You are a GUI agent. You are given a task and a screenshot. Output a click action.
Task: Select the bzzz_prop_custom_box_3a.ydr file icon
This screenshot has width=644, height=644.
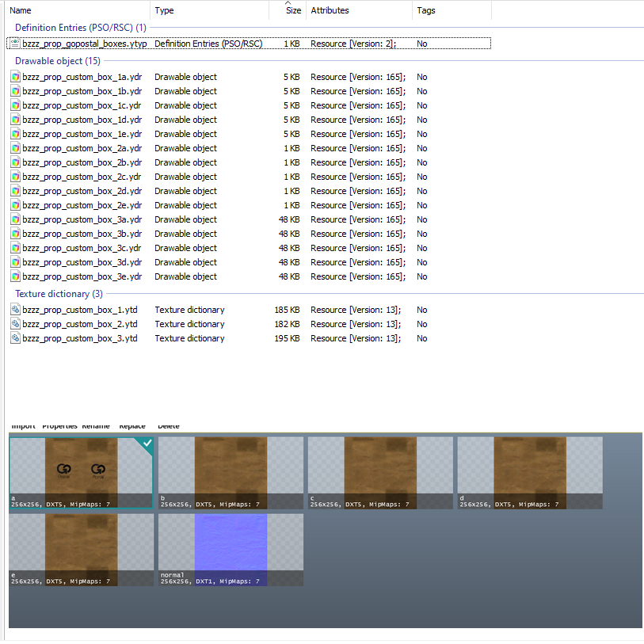coord(15,219)
